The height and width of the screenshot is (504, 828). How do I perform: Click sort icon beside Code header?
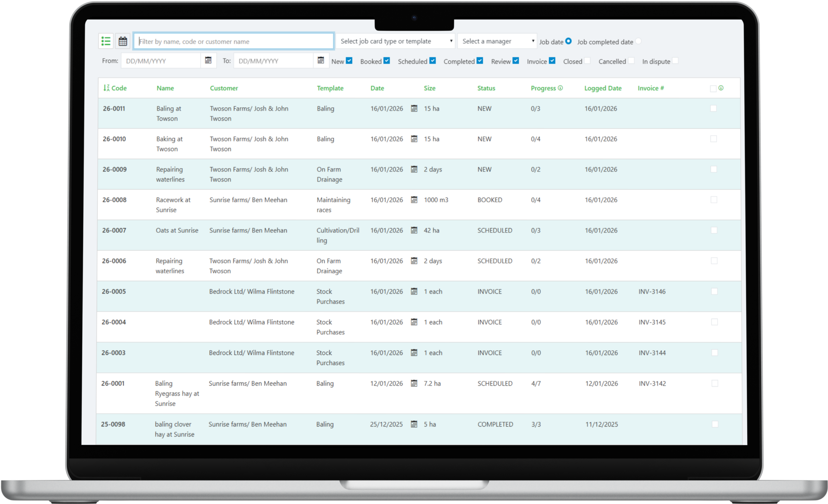point(106,88)
